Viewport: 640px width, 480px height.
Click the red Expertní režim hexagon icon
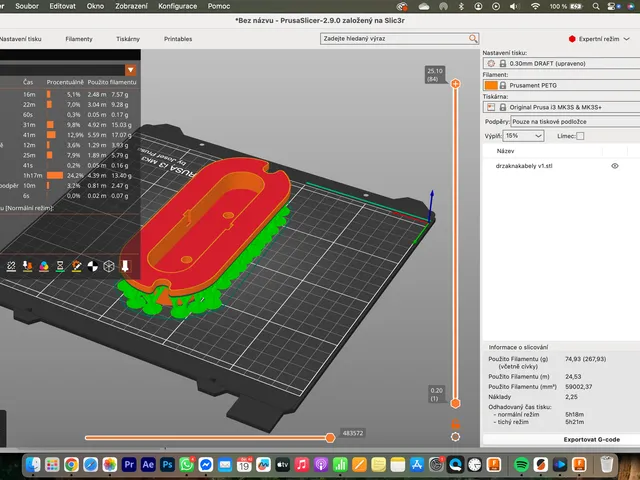point(572,39)
